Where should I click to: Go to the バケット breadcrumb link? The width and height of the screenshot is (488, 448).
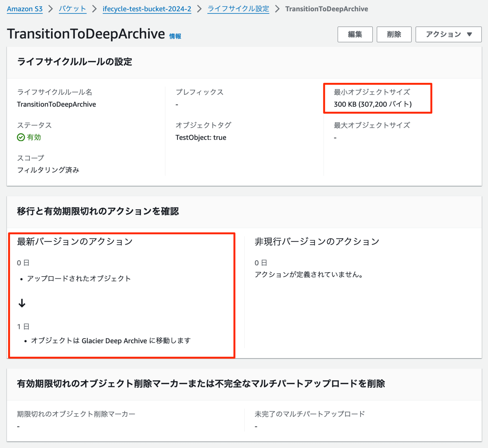pos(72,9)
